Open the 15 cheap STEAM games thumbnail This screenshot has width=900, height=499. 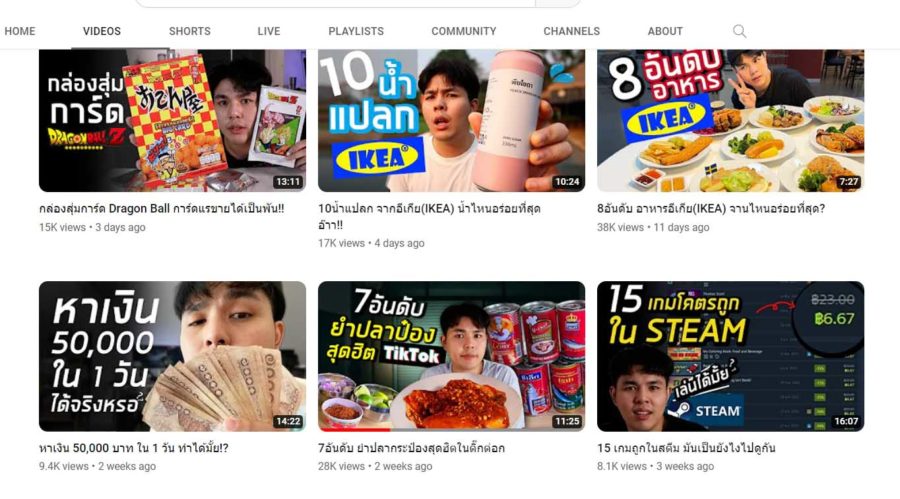tap(730, 356)
